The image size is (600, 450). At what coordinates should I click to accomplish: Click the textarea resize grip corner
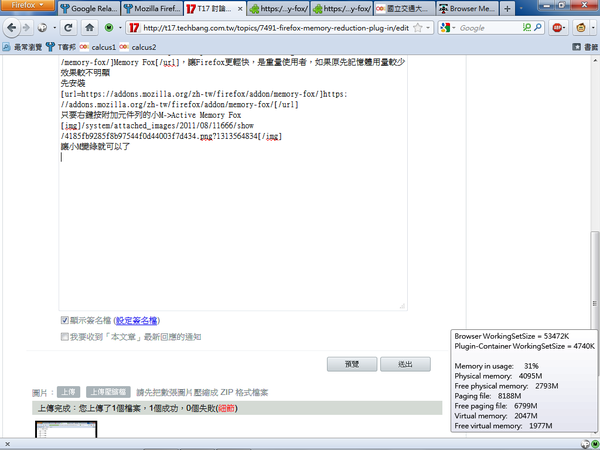click(403, 306)
